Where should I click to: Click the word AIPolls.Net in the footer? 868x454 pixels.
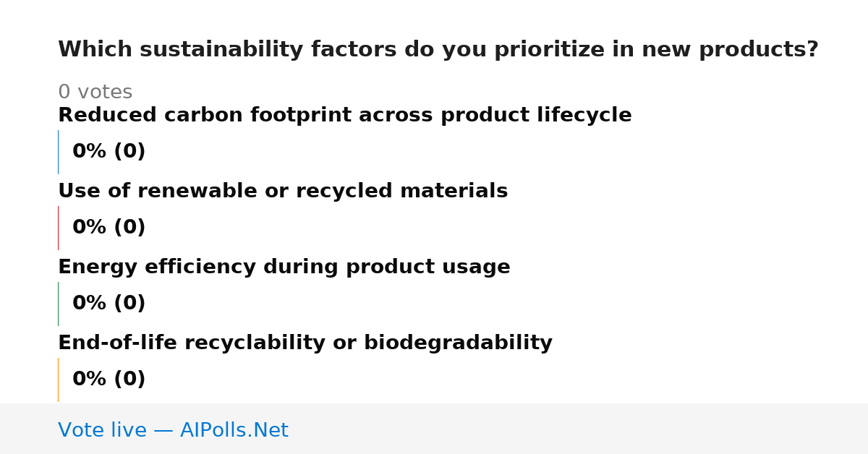(x=234, y=430)
